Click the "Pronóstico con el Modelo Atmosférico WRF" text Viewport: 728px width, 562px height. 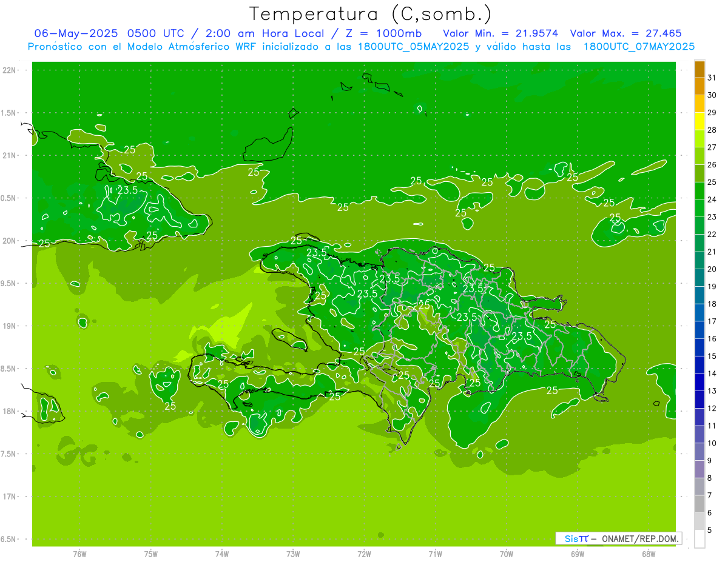tap(143, 46)
